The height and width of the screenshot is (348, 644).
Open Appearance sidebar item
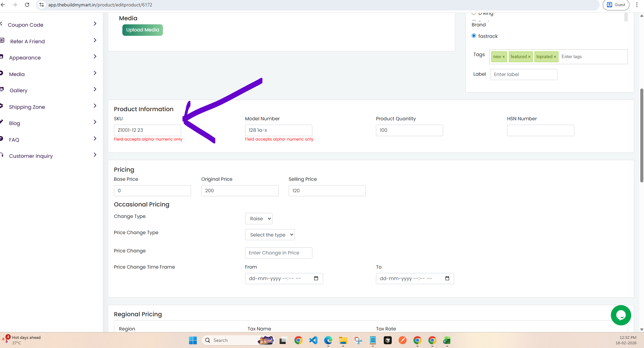(x=25, y=58)
